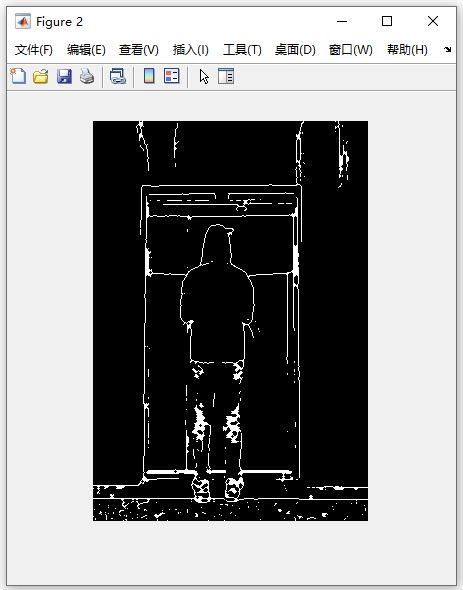The width and height of the screenshot is (463, 590).
Task: Open the 插入(I) menu
Action: (x=190, y=50)
